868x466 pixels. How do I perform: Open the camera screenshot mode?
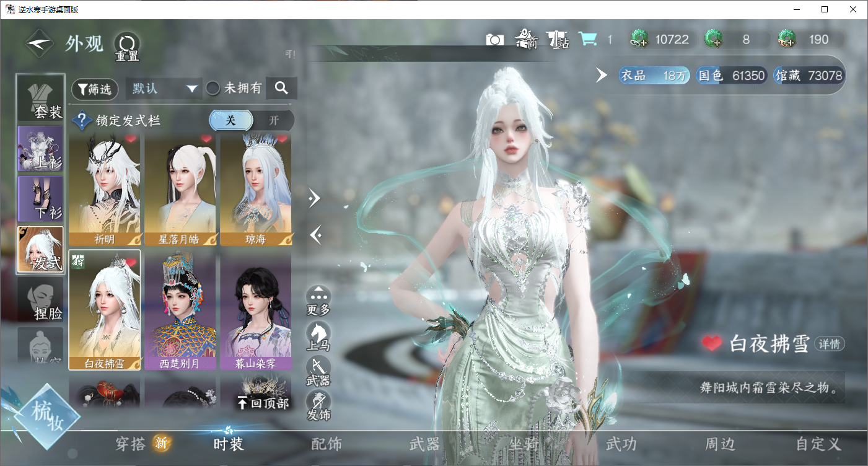click(x=494, y=40)
